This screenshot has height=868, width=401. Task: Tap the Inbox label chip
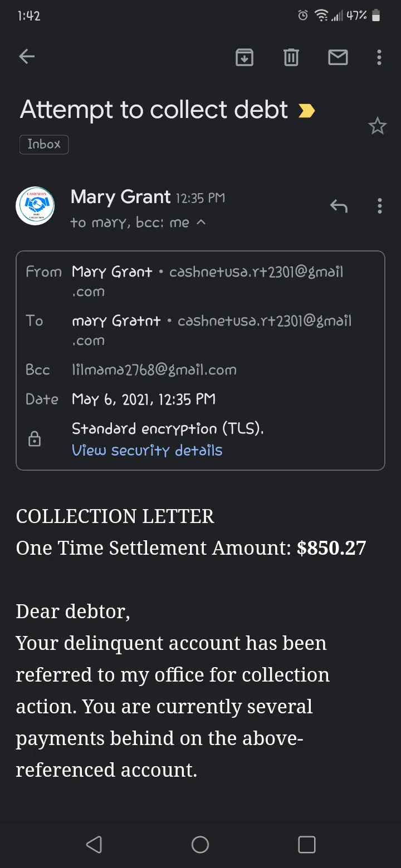[x=44, y=144]
